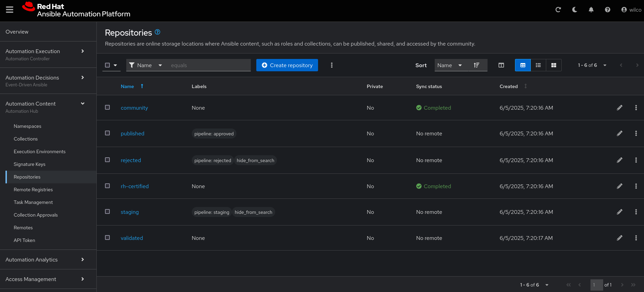The width and height of the screenshot is (644, 292).
Task: Switch to card view
Action: pyautogui.click(x=554, y=65)
